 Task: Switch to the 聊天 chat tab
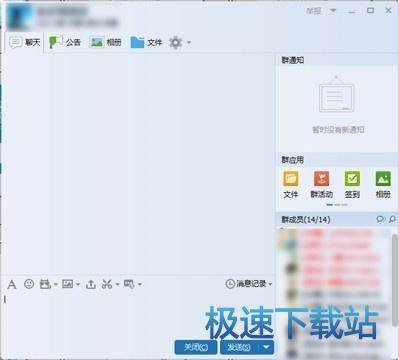25,42
